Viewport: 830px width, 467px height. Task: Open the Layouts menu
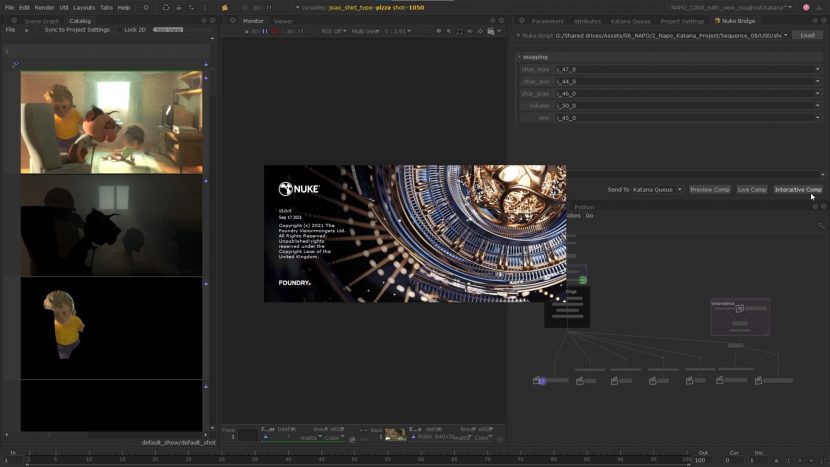84,7
